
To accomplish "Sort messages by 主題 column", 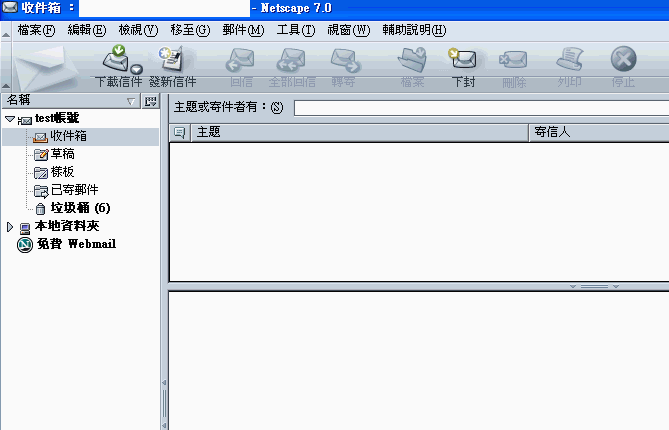I will point(359,133).
